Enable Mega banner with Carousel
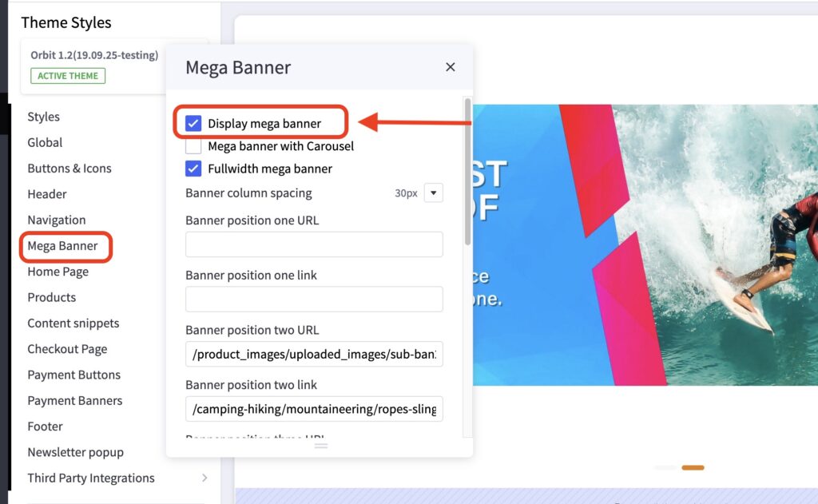The height and width of the screenshot is (504, 818). click(193, 146)
